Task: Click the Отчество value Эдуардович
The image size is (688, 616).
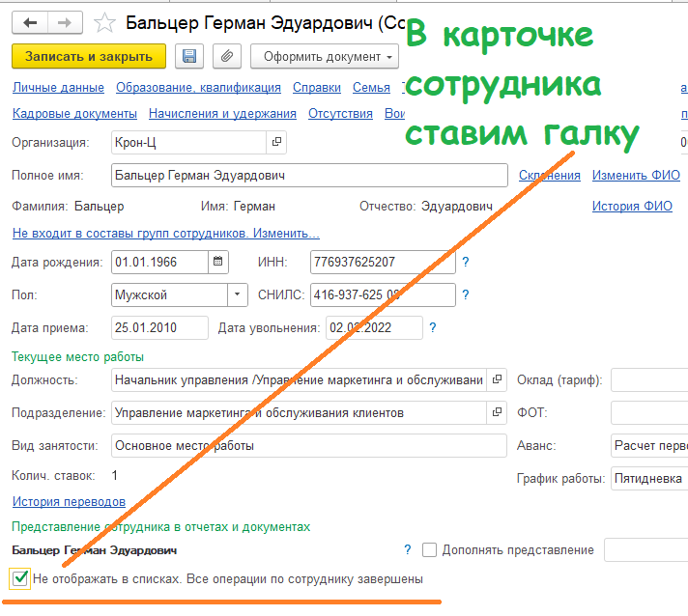Action: (x=457, y=206)
